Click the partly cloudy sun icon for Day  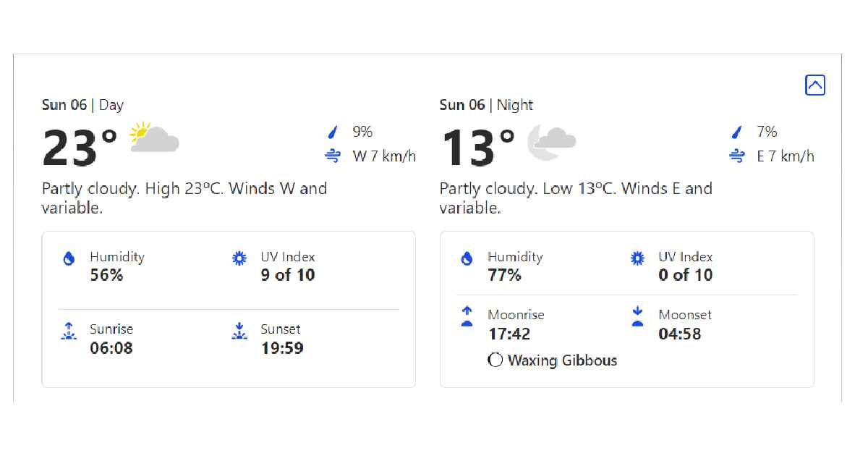pyautogui.click(x=153, y=137)
